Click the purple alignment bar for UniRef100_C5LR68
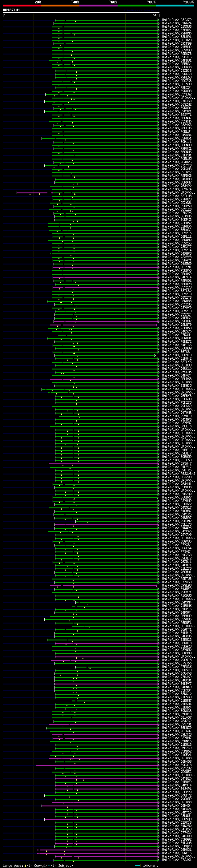This screenshot has width=197, height=868. [104, 379]
